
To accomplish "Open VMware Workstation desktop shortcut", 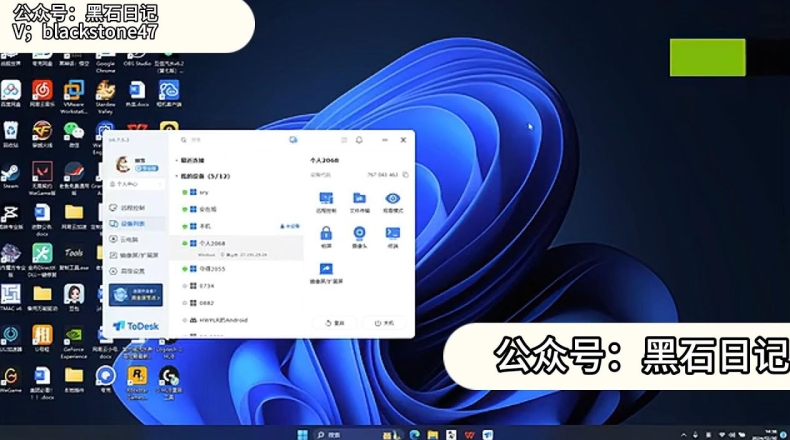I will (74, 98).
